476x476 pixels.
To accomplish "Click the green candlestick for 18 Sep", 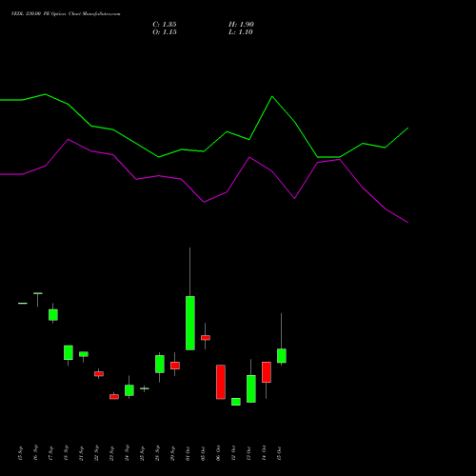I will [69, 352].
